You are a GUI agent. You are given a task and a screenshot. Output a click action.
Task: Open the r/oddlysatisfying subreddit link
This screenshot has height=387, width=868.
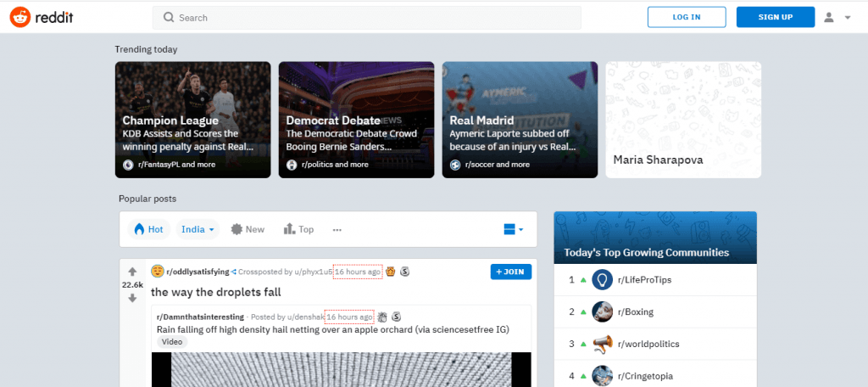[198, 272]
